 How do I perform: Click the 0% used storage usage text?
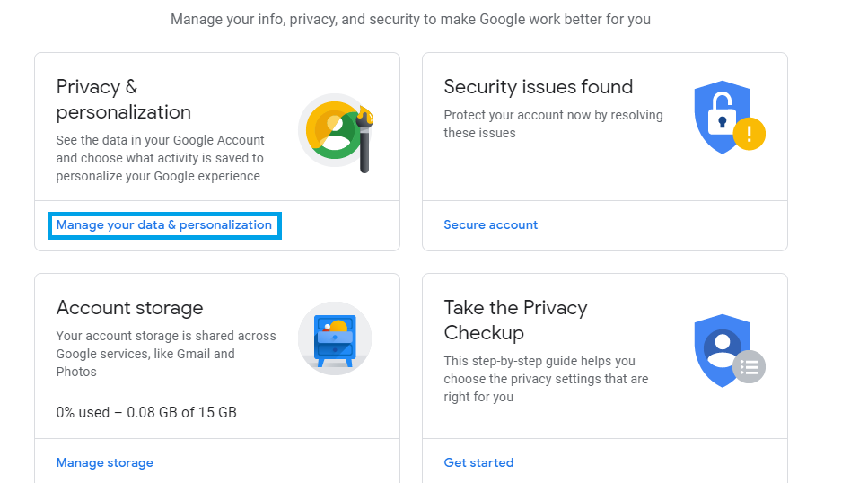point(146,413)
